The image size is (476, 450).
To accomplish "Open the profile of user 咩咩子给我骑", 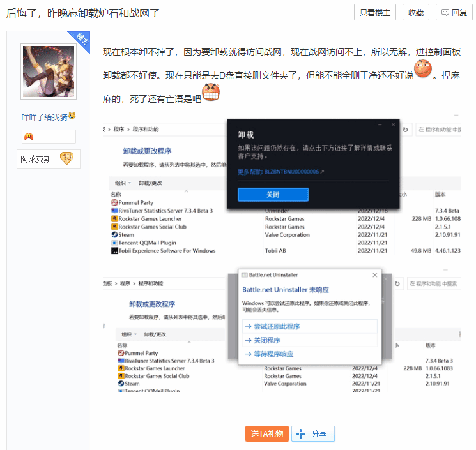I will (44, 117).
